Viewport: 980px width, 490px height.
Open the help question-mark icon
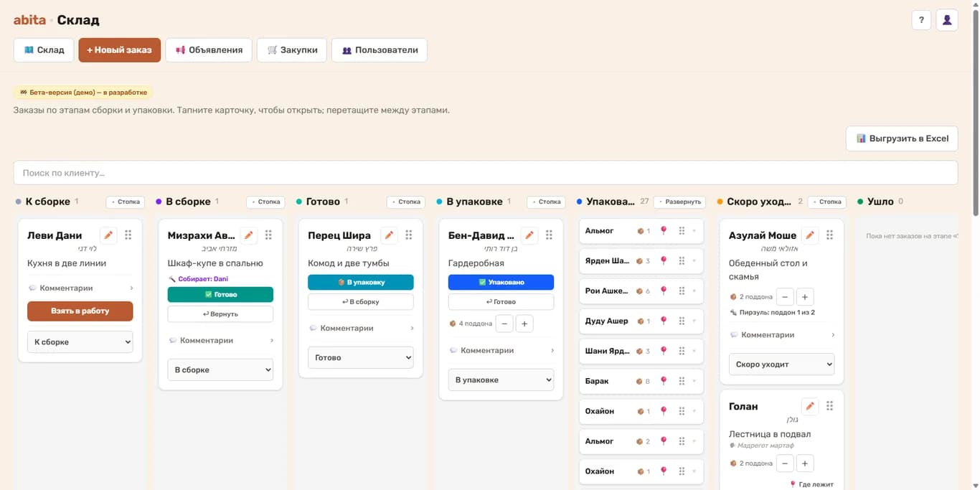(921, 20)
